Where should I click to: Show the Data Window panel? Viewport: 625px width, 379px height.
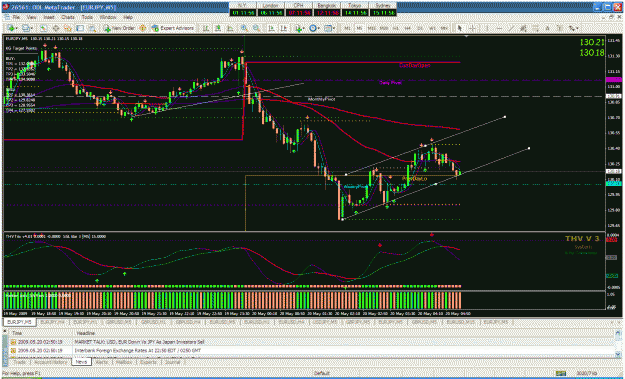55,28
